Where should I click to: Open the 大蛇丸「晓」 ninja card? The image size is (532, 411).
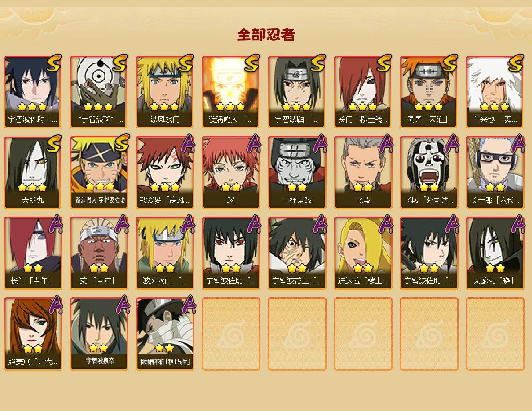point(495,253)
